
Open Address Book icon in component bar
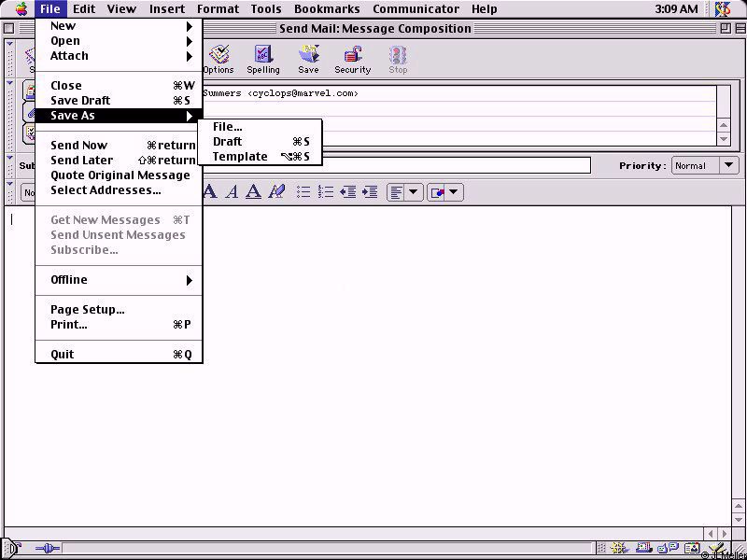(x=693, y=549)
